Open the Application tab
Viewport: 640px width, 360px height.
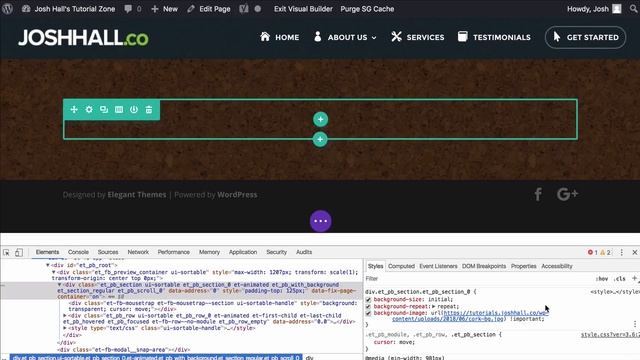coord(243,252)
